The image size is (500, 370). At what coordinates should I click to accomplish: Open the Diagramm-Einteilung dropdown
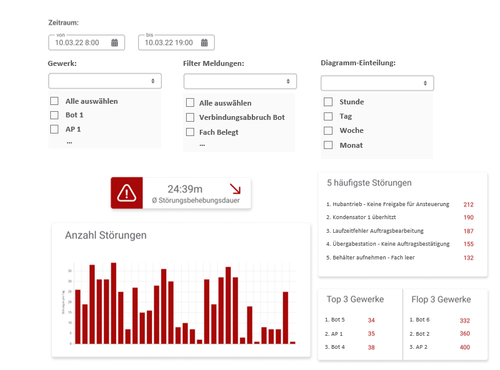[x=377, y=83]
